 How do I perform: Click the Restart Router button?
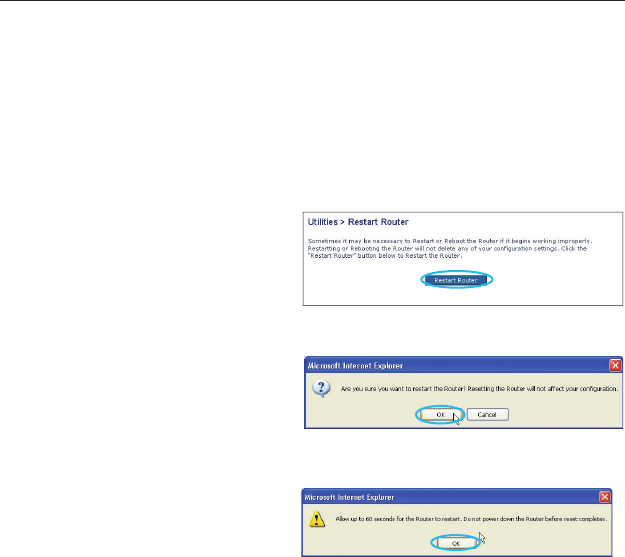456,280
